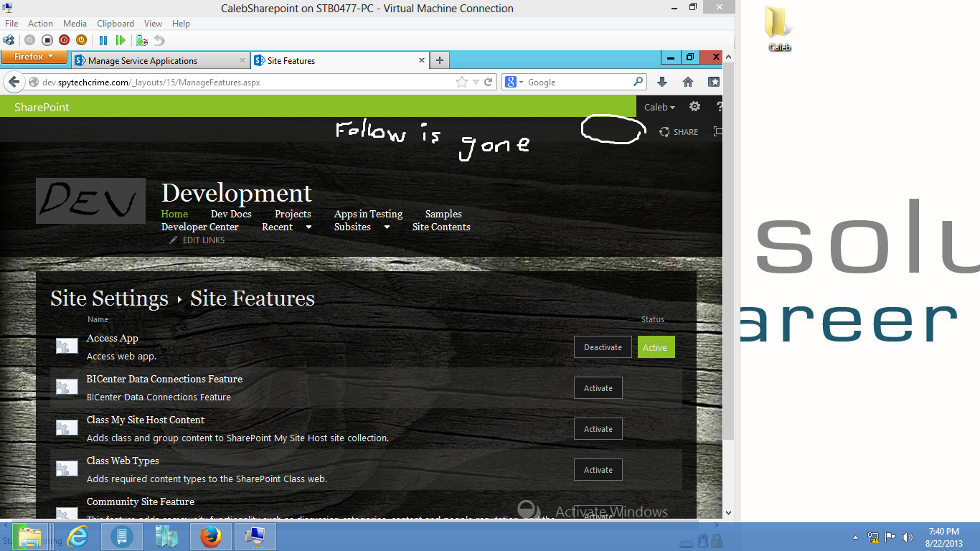Open the Caleb user menu
Image resolution: width=980 pixels, height=551 pixels.
click(660, 107)
